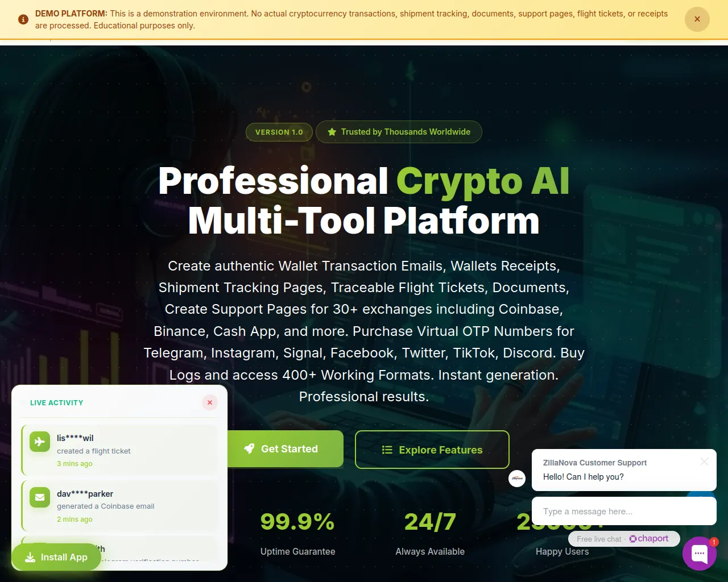This screenshot has height=582, width=728.
Task: Click the envelope Coinbase email activity icon
Action: coord(40,497)
